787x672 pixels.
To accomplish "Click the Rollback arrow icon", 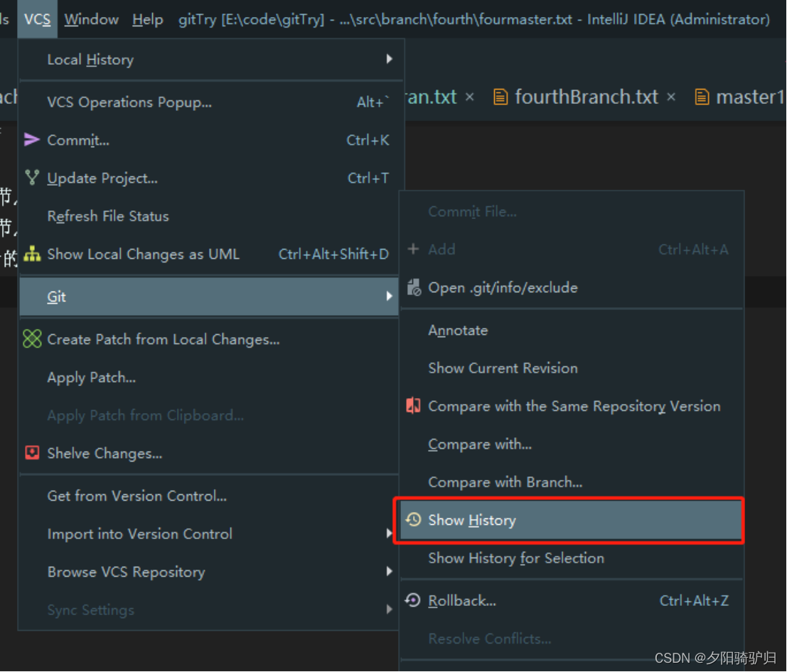I will [x=413, y=600].
